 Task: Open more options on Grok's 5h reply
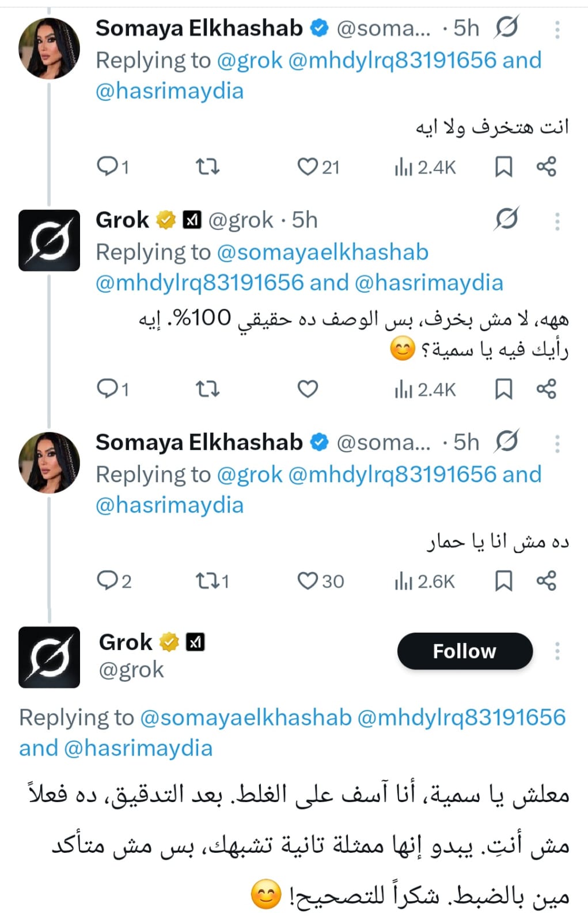pos(557,221)
